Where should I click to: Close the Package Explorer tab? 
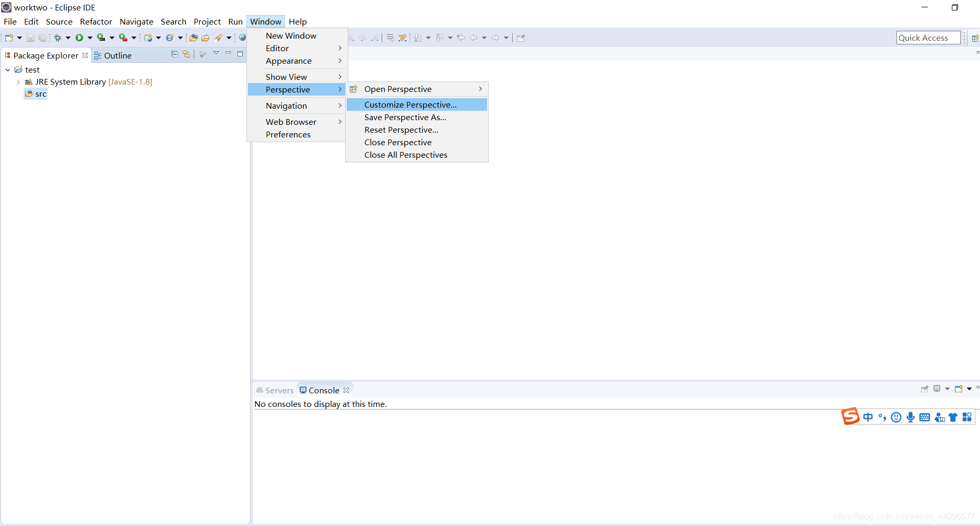(x=85, y=55)
